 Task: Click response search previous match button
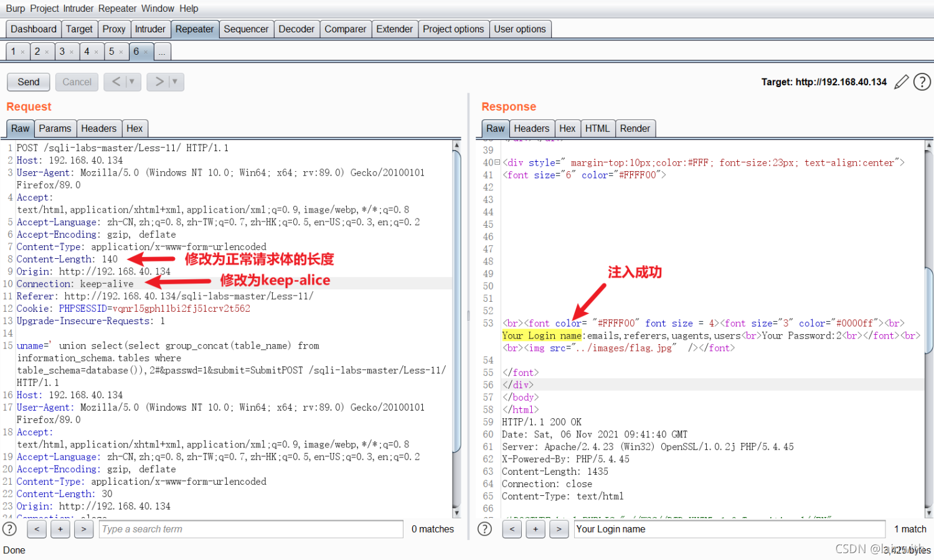pyautogui.click(x=512, y=529)
